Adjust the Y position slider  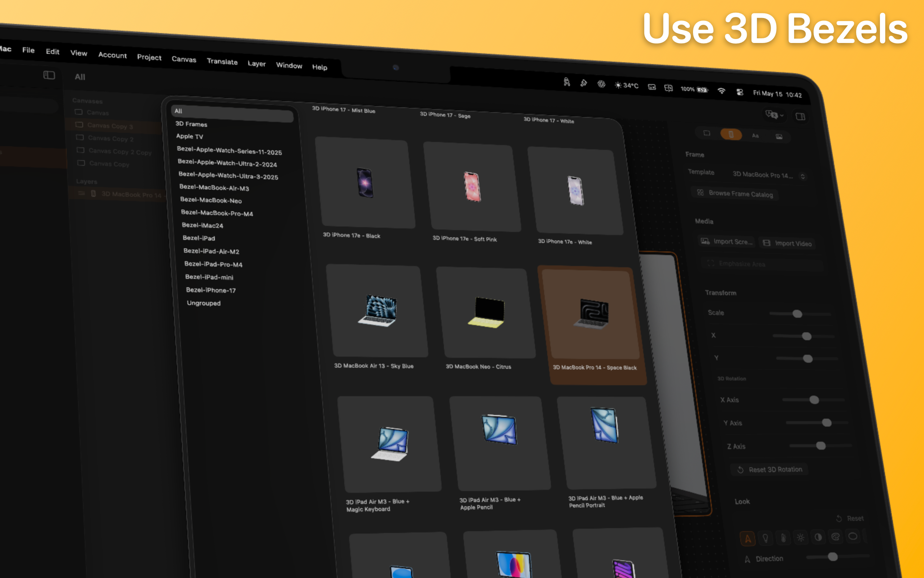click(807, 359)
